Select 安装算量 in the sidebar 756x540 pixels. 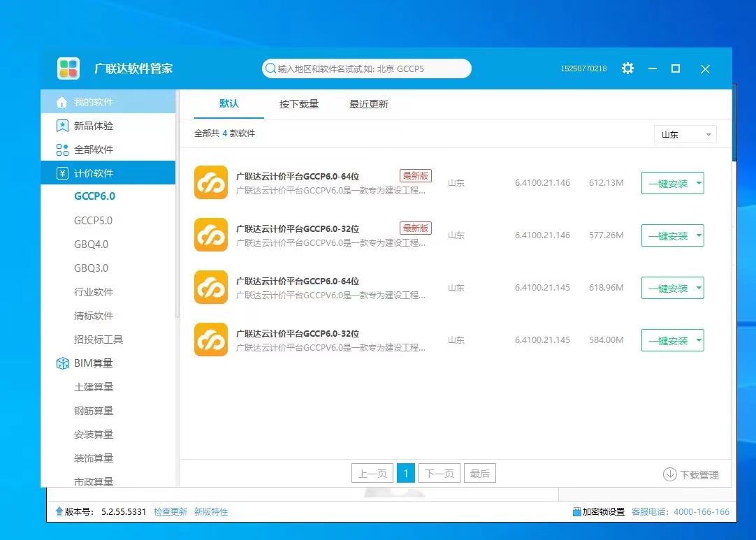pyautogui.click(x=94, y=435)
